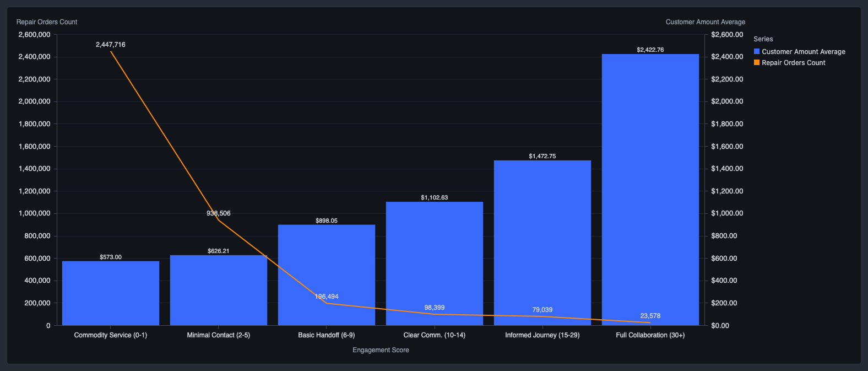Click the Commodity Service (0-1) bar
The height and width of the screenshot is (371, 868).
pos(111,293)
